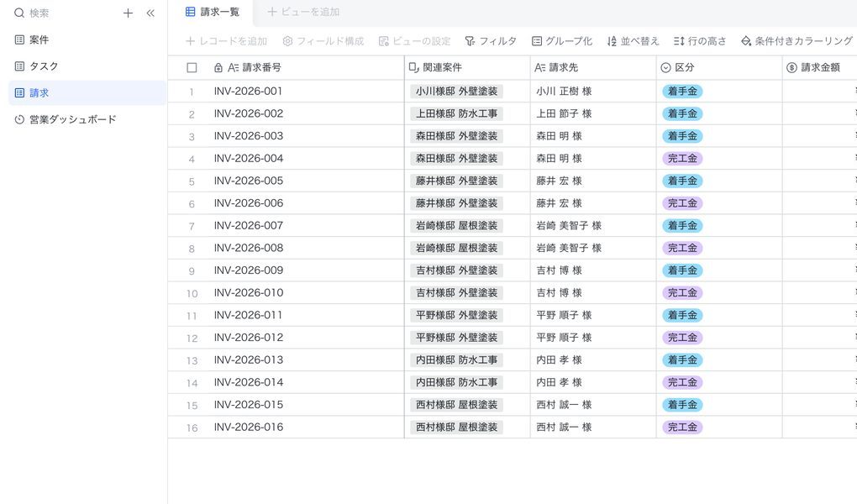
Task: Click レコードを追加 toolbar button
Action: point(226,41)
